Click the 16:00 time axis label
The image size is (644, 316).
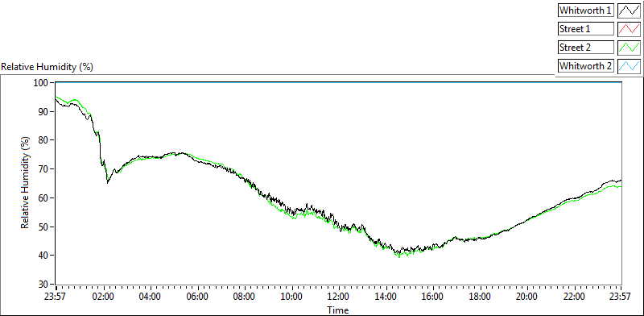(433, 297)
